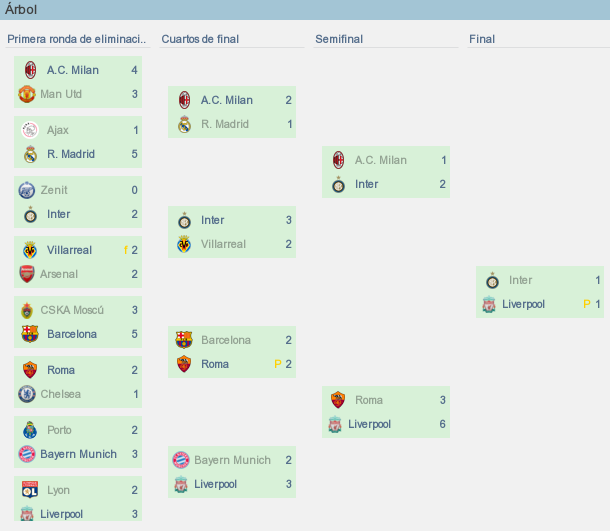Open A.C. Milan link in first round
This screenshot has height=531, width=610.
point(73,70)
